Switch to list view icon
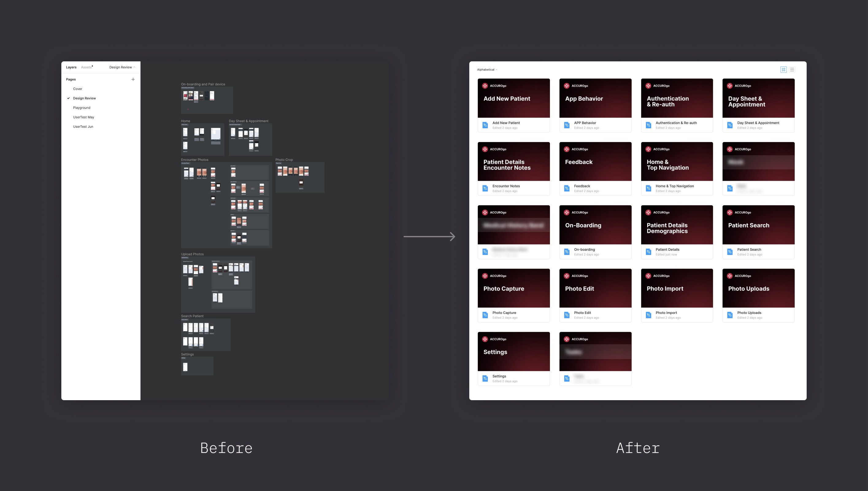The width and height of the screenshot is (868, 491). [x=792, y=69]
